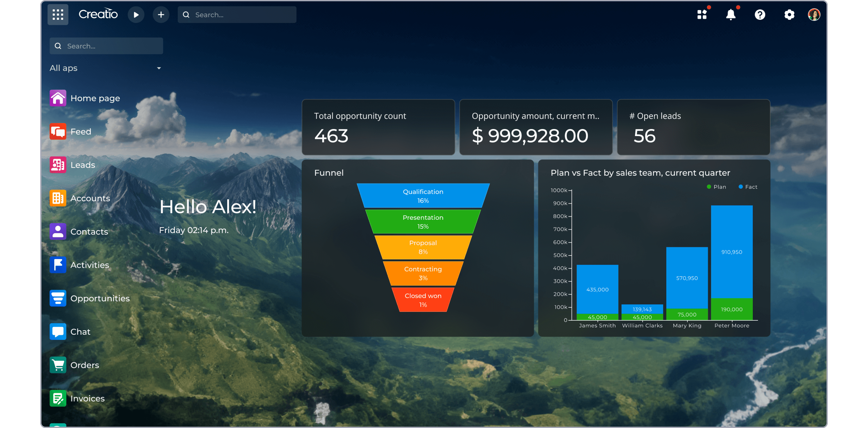Screen dimensions: 868x428
Task: Click the add new tab button
Action: click(x=161, y=14)
